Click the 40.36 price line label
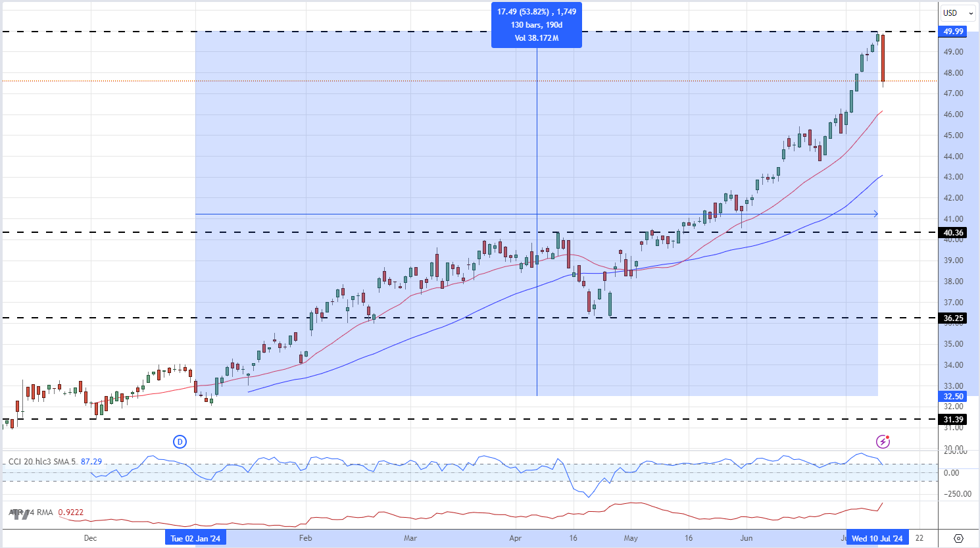This screenshot has width=980, height=548. coord(953,232)
